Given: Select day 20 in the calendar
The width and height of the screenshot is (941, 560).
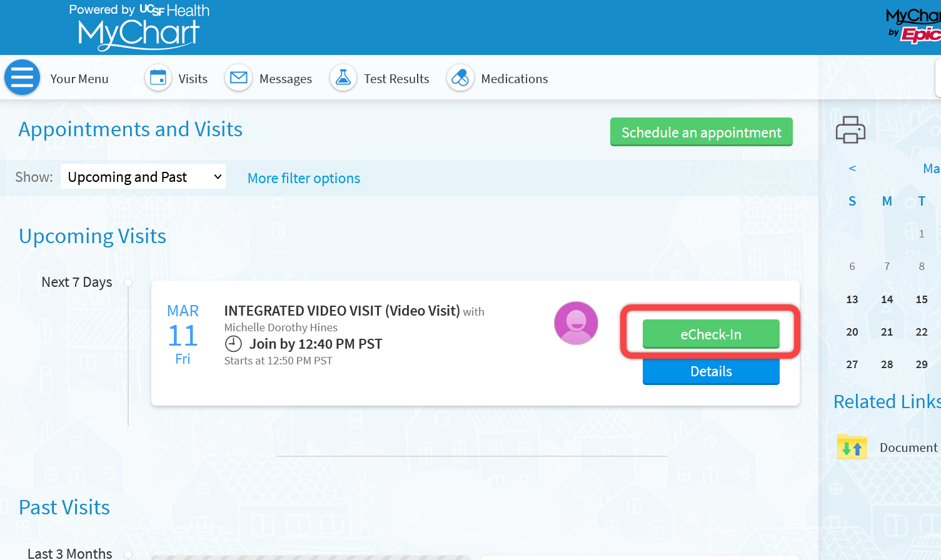Looking at the screenshot, I should click(852, 332).
